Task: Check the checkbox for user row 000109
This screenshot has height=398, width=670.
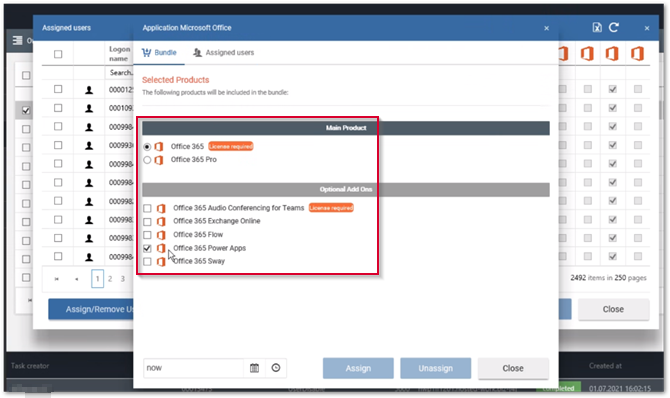Action: 58,108
